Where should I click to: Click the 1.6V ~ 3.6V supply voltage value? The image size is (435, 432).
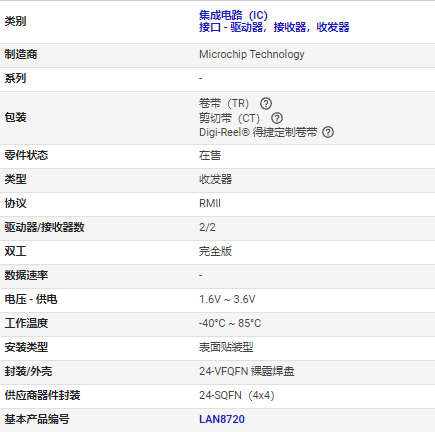coord(227,299)
